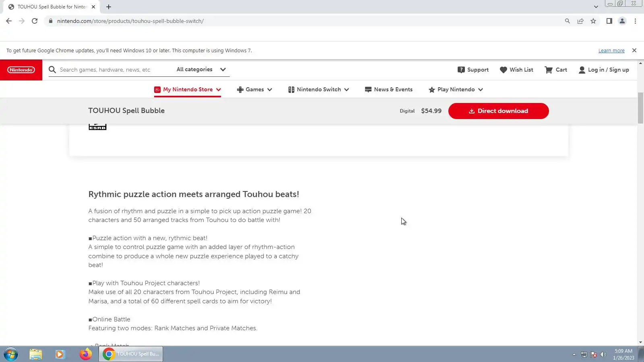Click the scrollbar down arrow
The image size is (644, 362).
tap(640, 343)
